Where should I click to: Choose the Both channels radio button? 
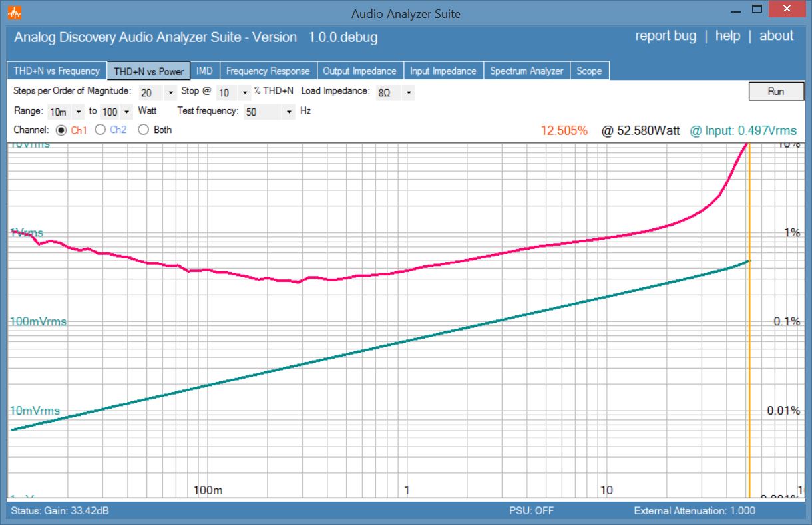(x=143, y=130)
